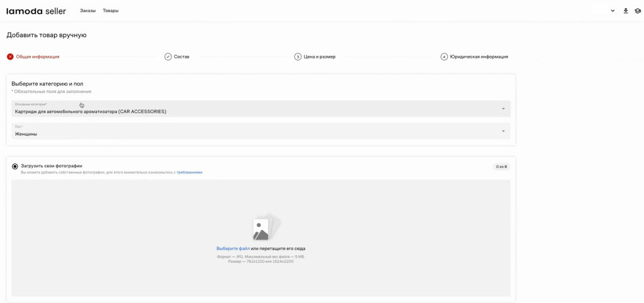The height and width of the screenshot is (303, 644).
Task: Select the Загрузить свои фотографии radio button
Action: tap(15, 167)
